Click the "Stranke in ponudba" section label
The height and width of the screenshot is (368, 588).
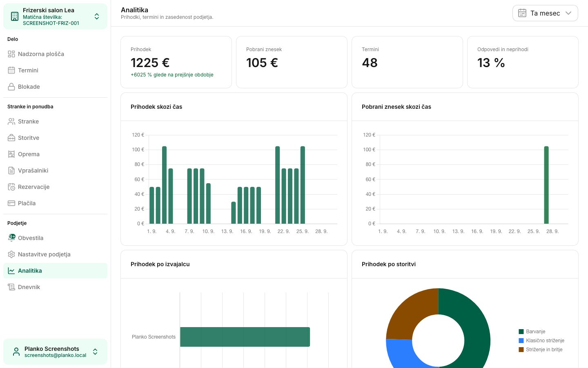(x=30, y=107)
